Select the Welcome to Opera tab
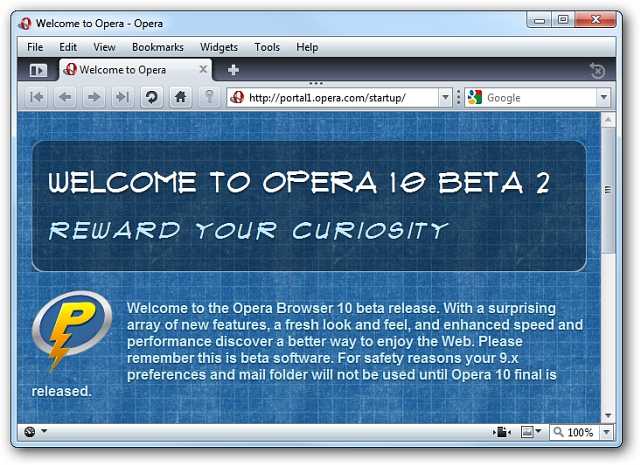640x465 pixels. coord(136,70)
